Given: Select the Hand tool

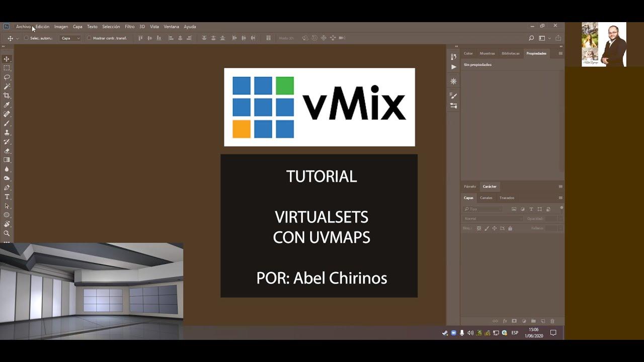Looking at the screenshot, I should click(x=7, y=224).
